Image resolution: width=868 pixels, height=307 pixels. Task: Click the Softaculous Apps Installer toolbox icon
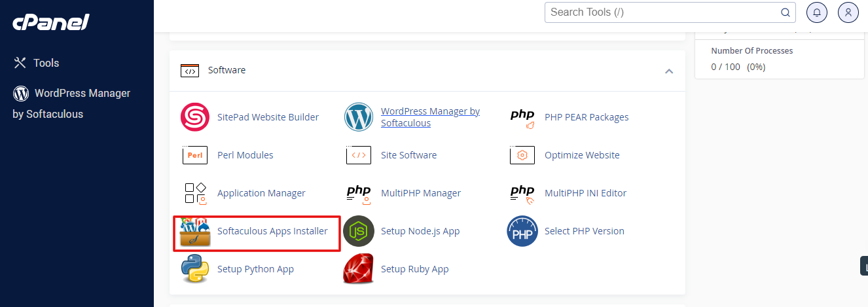click(x=195, y=232)
